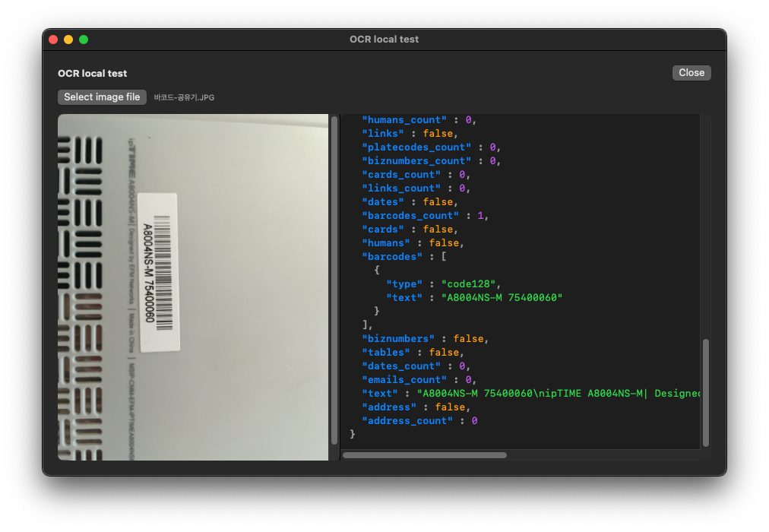Click the barcode text value "A8004NS-M 75400060"
Image resolution: width=769 pixels, height=532 pixels.
coord(502,298)
